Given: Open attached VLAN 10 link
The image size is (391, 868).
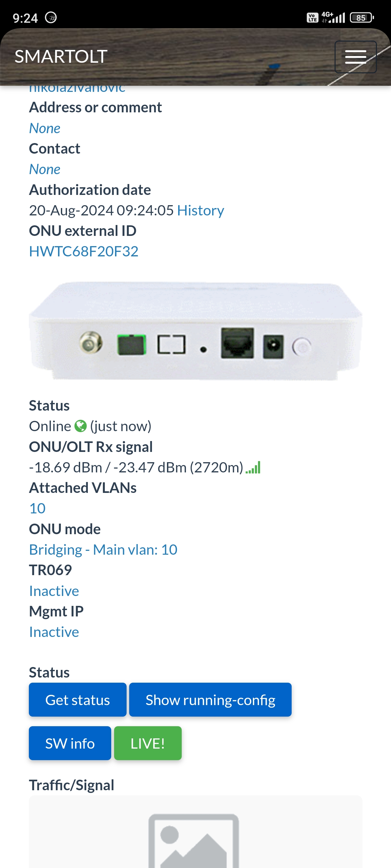Looking at the screenshot, I should click(x=37, y=509).
